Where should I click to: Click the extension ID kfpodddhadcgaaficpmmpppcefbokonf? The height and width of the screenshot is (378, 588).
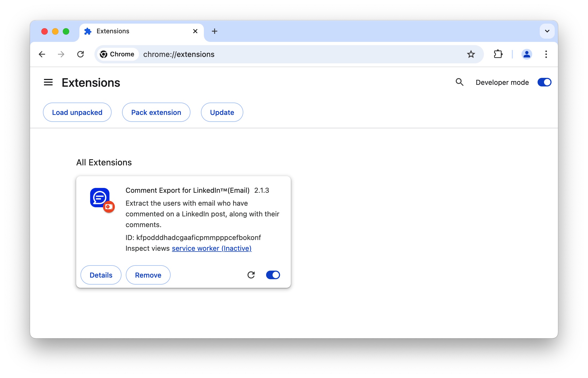(x=199, y=238)
